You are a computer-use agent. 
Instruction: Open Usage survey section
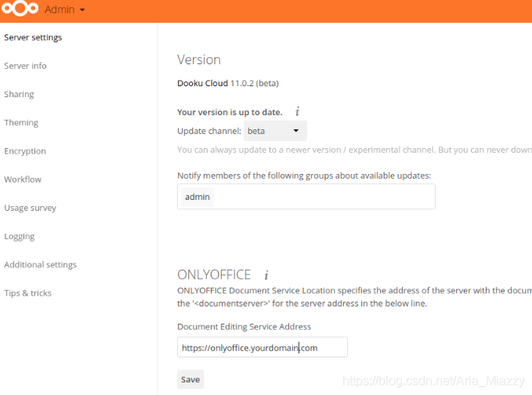tap(31, 208)
